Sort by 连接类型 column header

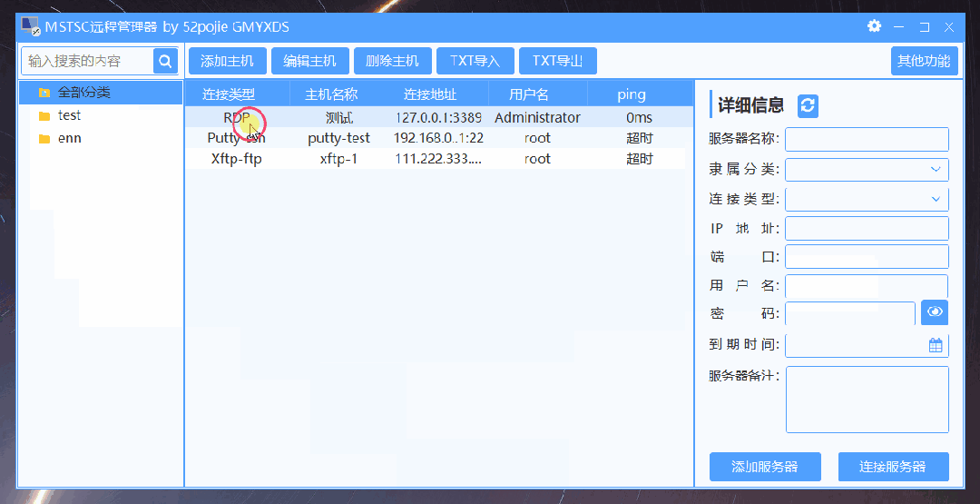(x=229, y=94)
